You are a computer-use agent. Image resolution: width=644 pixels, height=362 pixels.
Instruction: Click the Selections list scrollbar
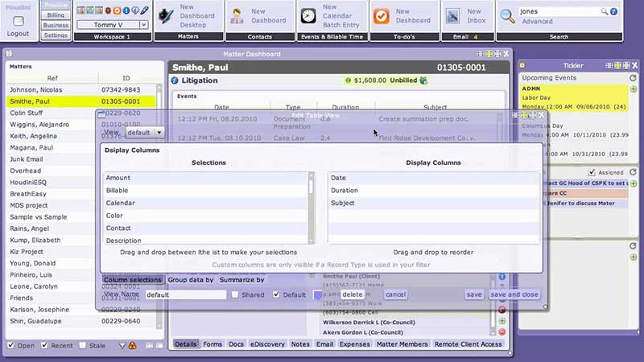point(311,208)
